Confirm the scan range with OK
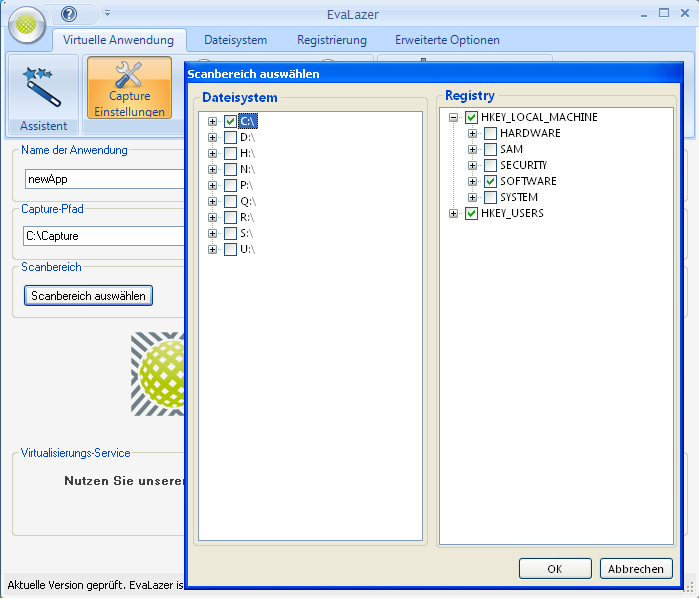This screenshot has height=599, width=699. point(555,569)
